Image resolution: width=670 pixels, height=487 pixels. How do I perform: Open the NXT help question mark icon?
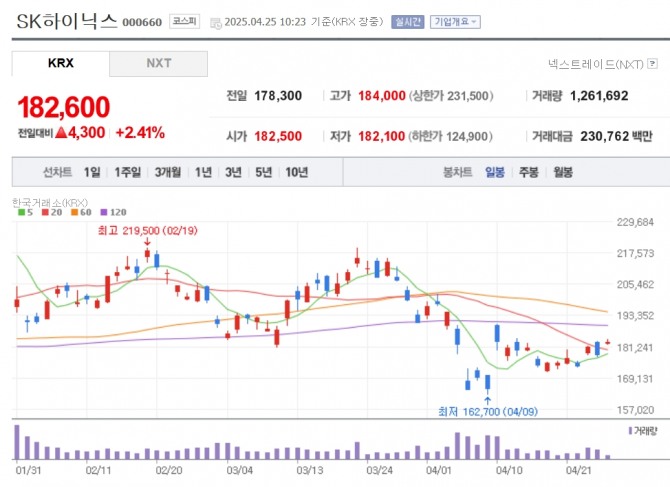point(652,64)
